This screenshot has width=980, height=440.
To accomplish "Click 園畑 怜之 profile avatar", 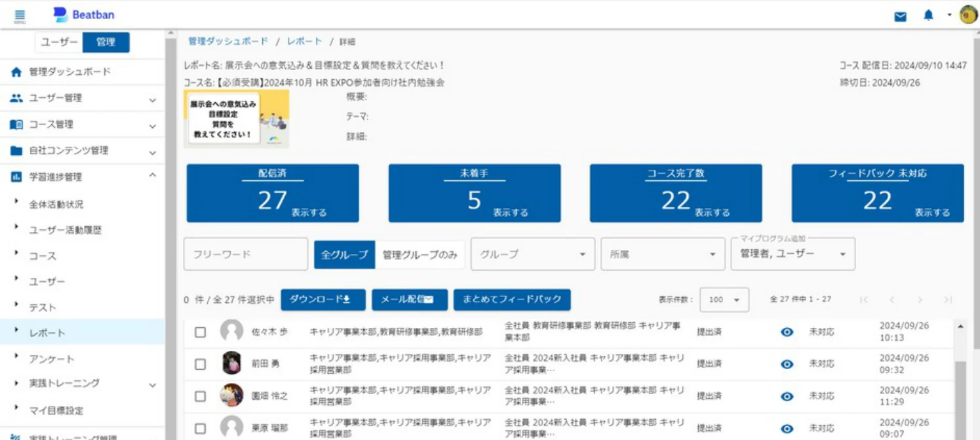I will (231, 395).
